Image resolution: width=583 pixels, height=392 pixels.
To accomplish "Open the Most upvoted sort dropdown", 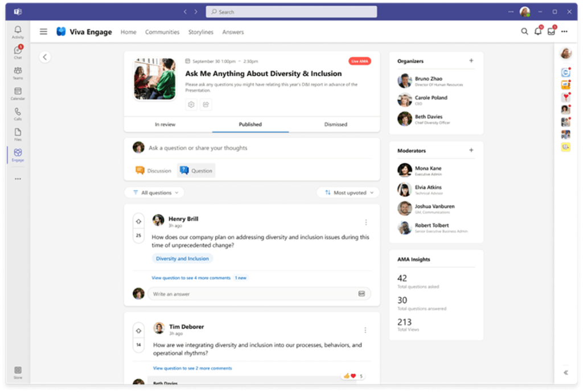I will [x=348, y=193].
